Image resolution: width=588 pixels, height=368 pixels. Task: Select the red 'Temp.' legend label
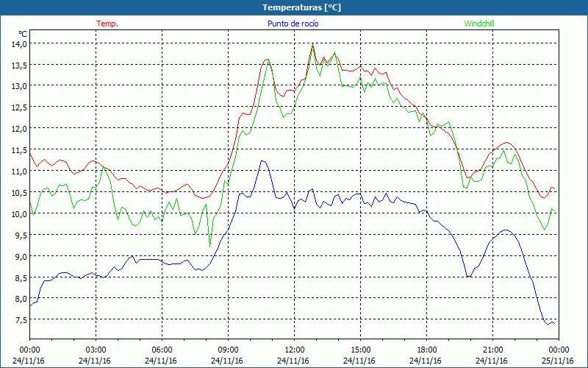[107, 24]
